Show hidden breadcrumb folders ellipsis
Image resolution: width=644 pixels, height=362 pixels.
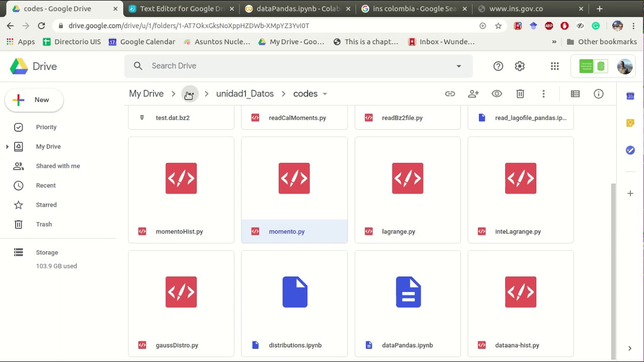(190, 94)
